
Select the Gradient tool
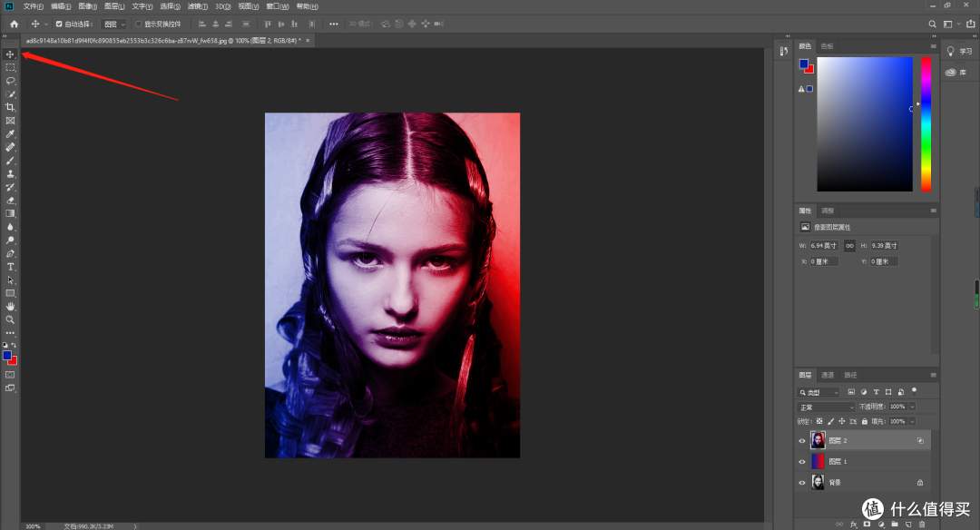pyautogui.click(x=10, y=213)
